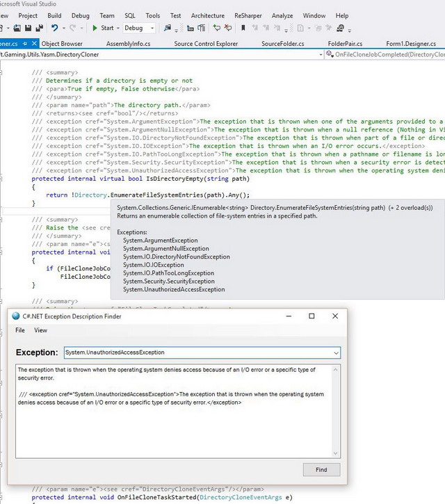Open the Exception combo box dropdown arrow

click(x=336, y=352)
